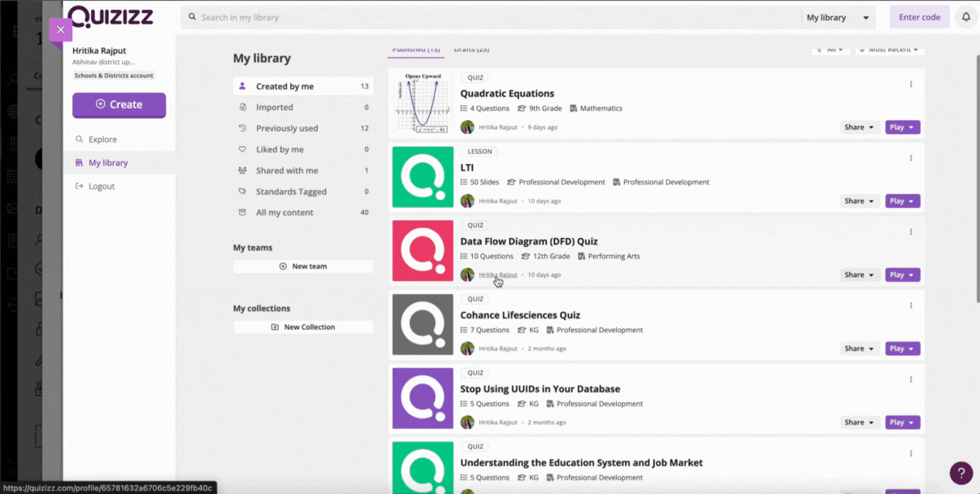
Task: Open Play dropdown for Quadratic Equations
Action: 903,128
